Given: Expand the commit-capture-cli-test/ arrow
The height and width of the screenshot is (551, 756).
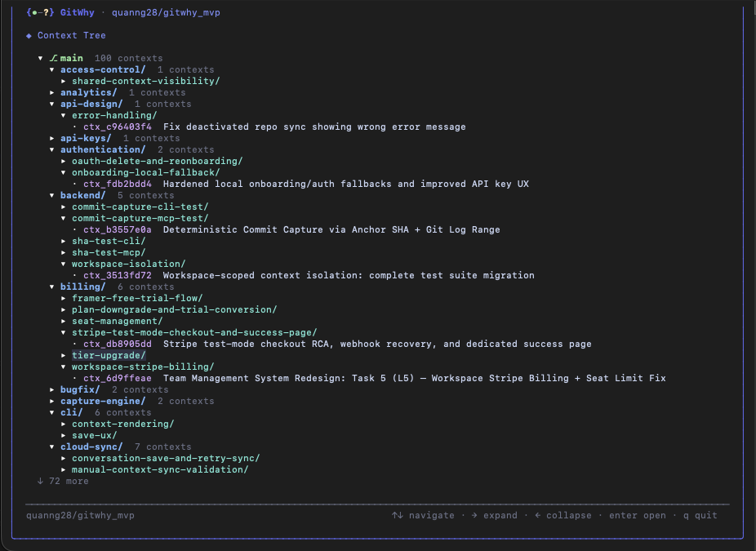Looking at the screenshot, I should point(64,207).
